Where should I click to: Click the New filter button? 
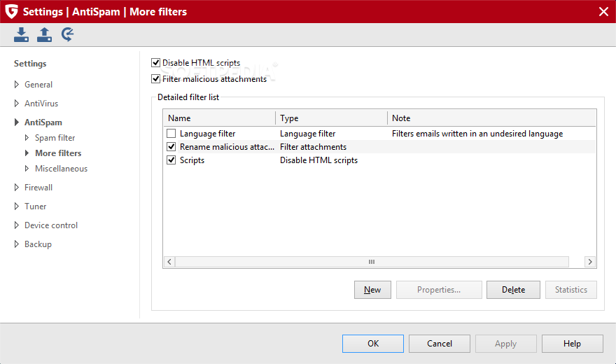pos(372,290)
